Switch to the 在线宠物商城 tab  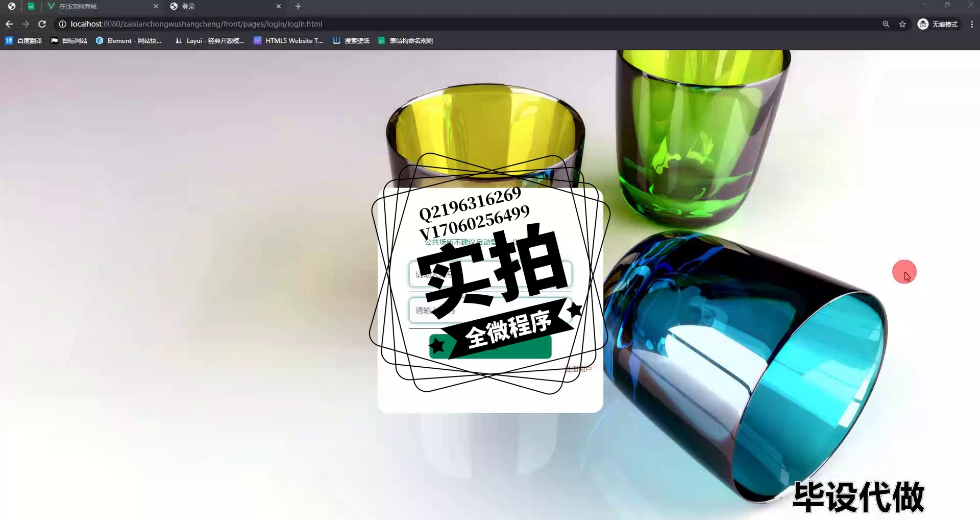(102, 6)
